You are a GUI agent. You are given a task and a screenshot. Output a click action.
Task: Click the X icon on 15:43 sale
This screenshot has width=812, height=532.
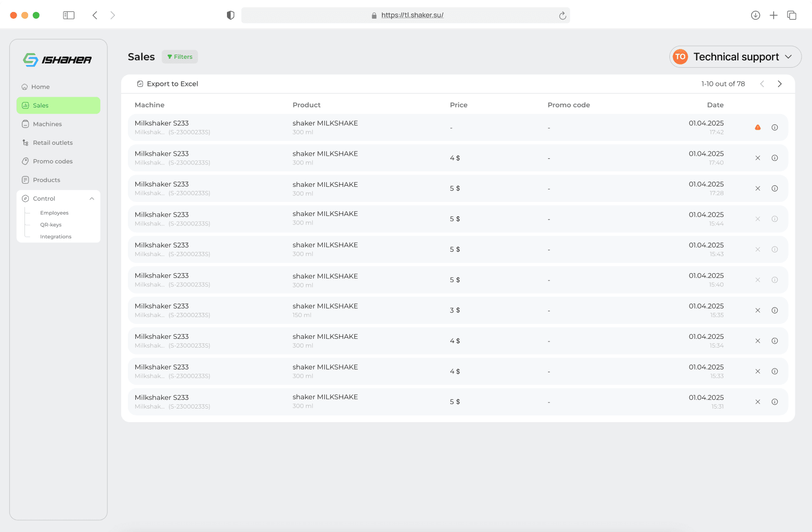point(758,249)
